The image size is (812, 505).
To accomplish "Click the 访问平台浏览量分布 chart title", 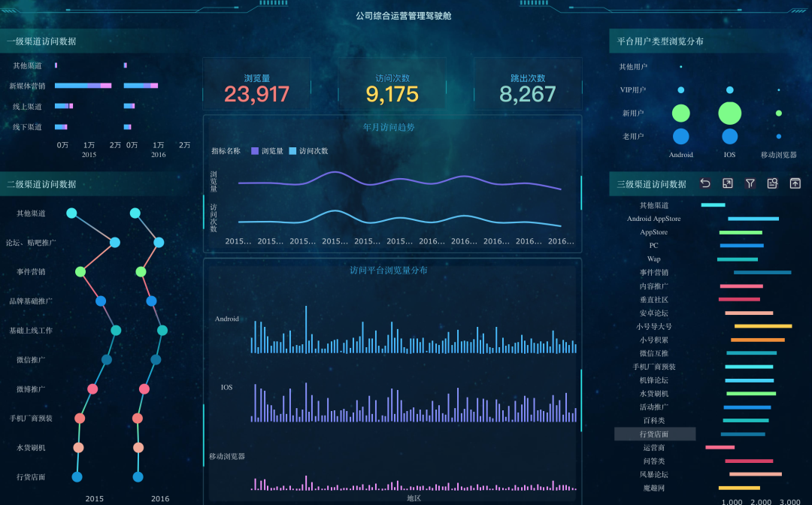I will [389, 270].
